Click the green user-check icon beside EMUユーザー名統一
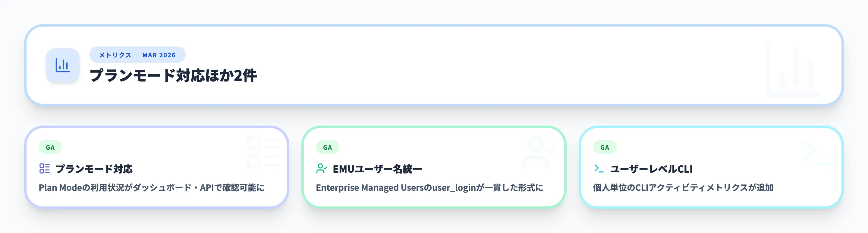The width and height of the screenshot is (868, 233). [322, 168]
